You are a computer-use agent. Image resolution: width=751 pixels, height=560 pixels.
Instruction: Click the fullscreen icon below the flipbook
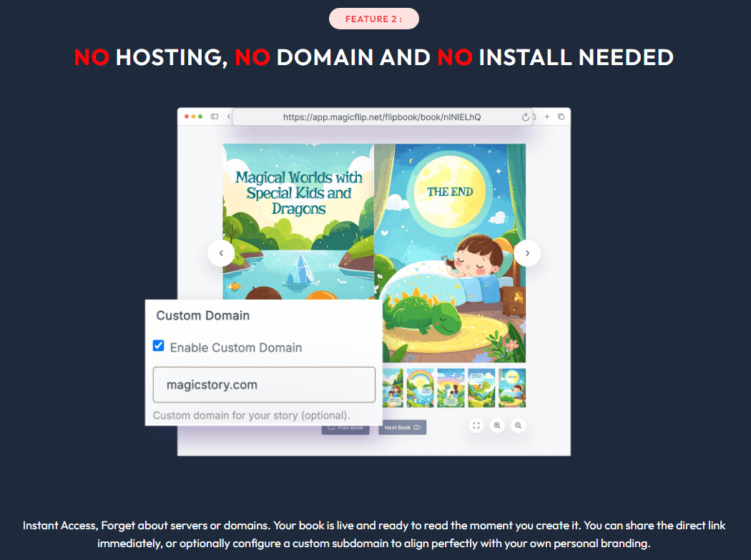pyautogui.click(x=476, y=426)
